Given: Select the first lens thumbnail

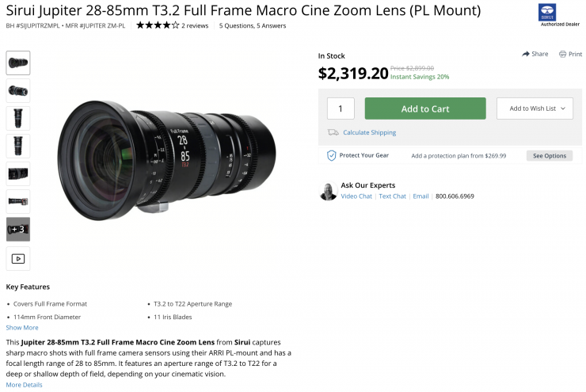Looking at the screenshot, I should coord(18,63).
